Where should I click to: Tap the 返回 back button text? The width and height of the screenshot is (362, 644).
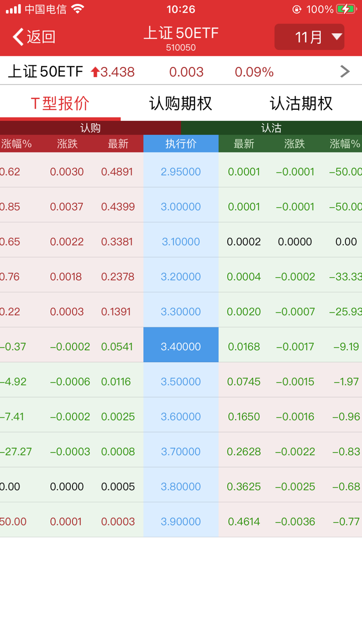pos(41,37)
